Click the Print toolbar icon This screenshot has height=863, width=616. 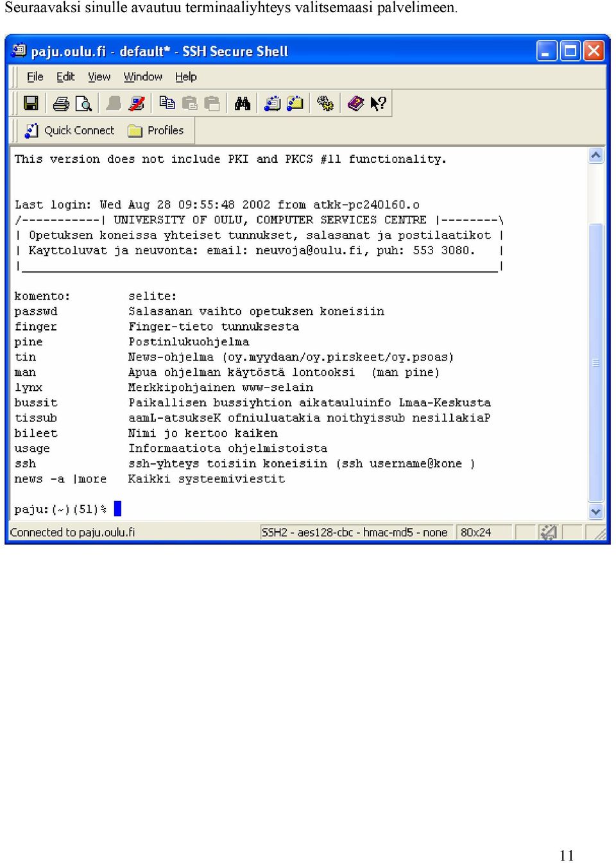pos(61,103)
